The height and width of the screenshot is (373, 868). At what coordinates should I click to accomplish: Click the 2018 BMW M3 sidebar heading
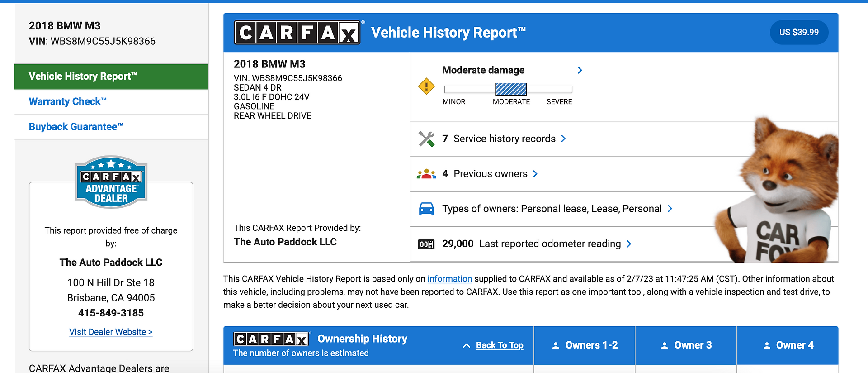click(65, 26)
